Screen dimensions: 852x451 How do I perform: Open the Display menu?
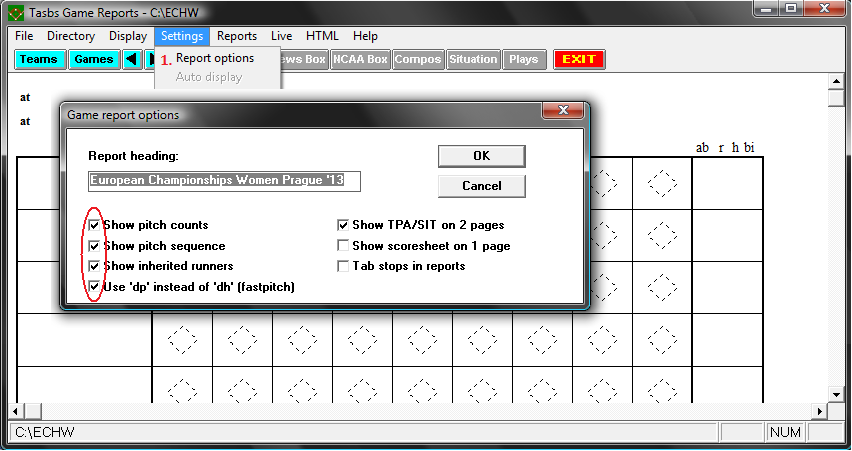point(128,36)
